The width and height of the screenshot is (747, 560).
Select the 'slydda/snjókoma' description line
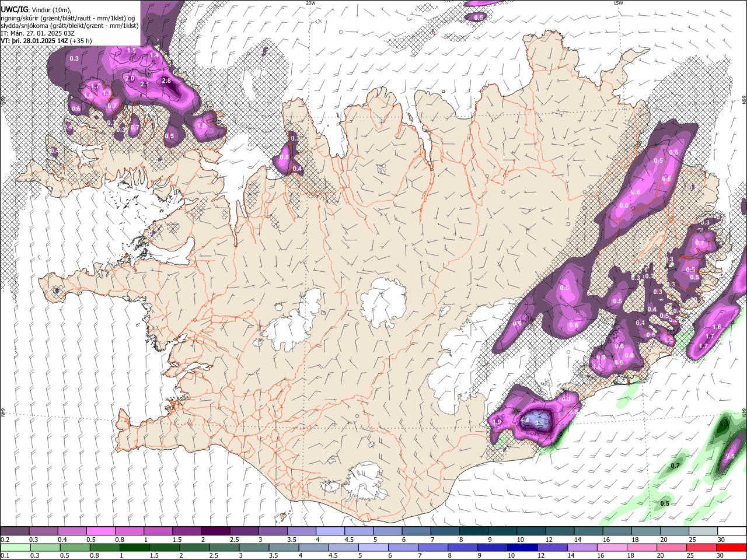click(70, 26)
